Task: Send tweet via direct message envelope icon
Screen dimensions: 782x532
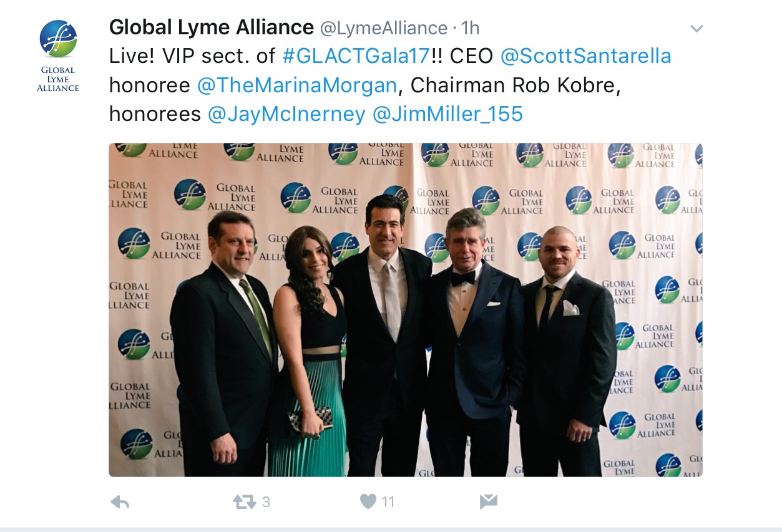Action: click(488, 501)
